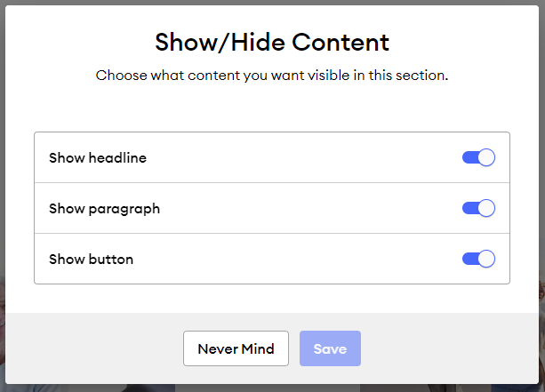Click the "Show headline" label text
Viewport: 545px width, 392px height.
pyautogui.click(x=98, y=158)
